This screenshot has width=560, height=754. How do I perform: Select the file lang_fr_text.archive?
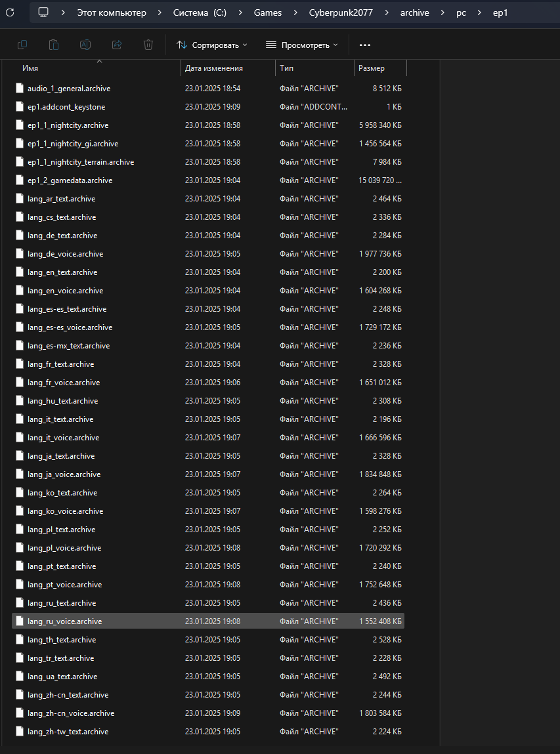tap(208, 364)
